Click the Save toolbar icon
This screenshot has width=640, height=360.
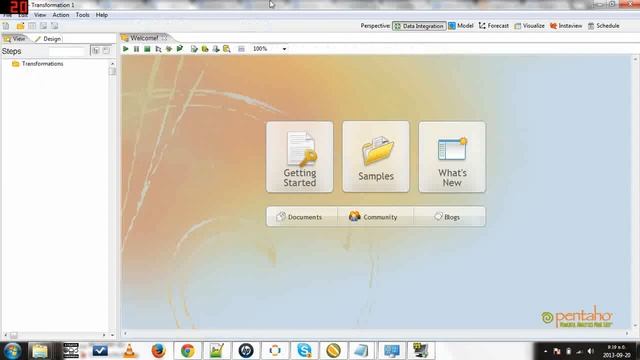43,26
